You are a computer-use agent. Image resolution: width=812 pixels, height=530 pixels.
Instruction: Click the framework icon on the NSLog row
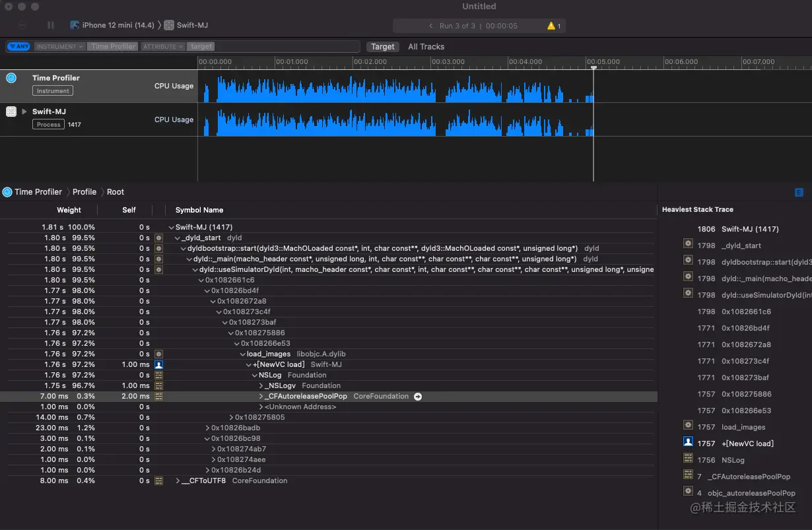point(158,375)
